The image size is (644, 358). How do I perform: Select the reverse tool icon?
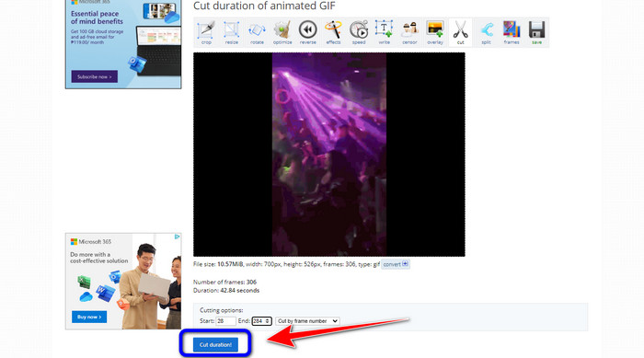pyautogui.click(x=308, y=32)
